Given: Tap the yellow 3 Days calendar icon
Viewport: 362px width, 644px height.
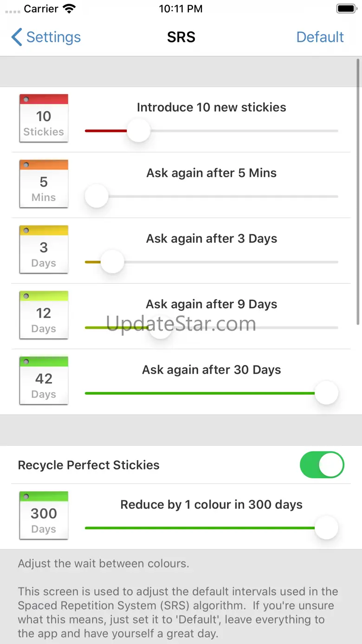Looking at the screenshot, I should point(44,250).
